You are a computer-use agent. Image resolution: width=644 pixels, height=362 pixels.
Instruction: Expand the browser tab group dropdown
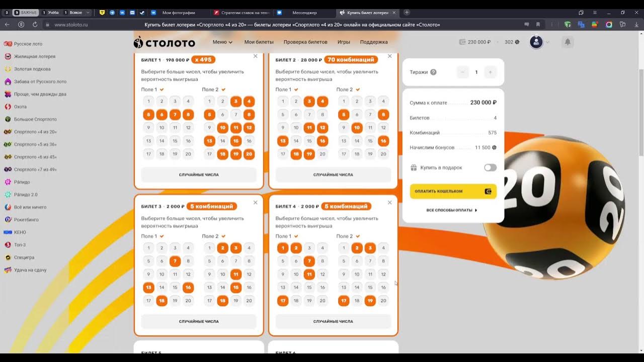click(x=89, y=13)
